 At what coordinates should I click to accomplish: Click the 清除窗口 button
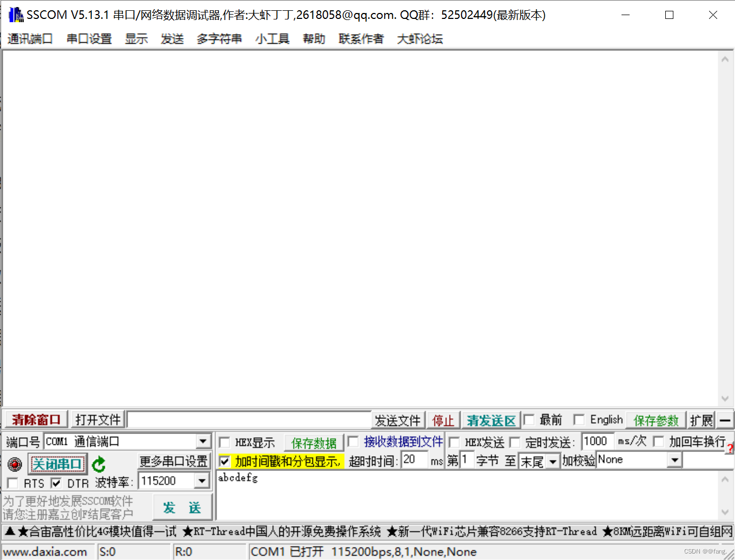coord(36,419)
